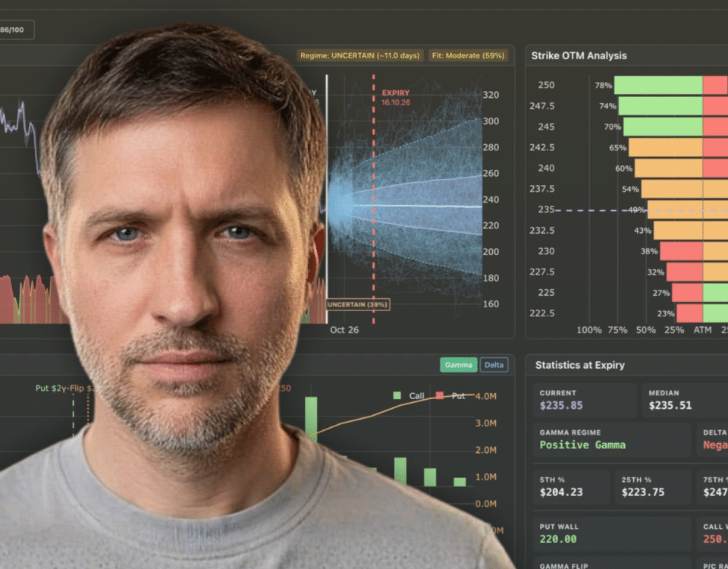Viewport: 728px width, 569px height.
Task: Click the 78% value beside strike 250
Action: point(603,86)
